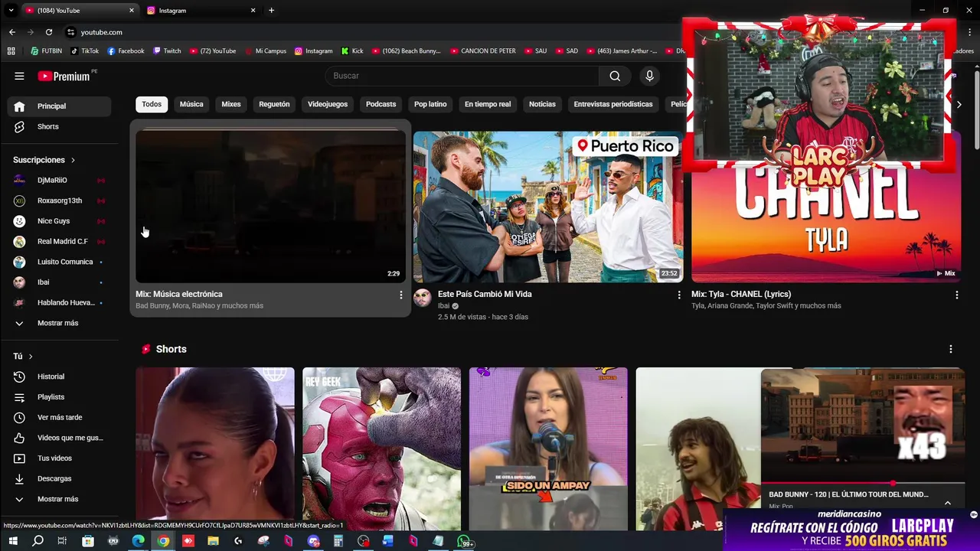Open options menu for Mix: Música electrónica
The width and height of the screenshot is (980, 551).
pos(400,295)
